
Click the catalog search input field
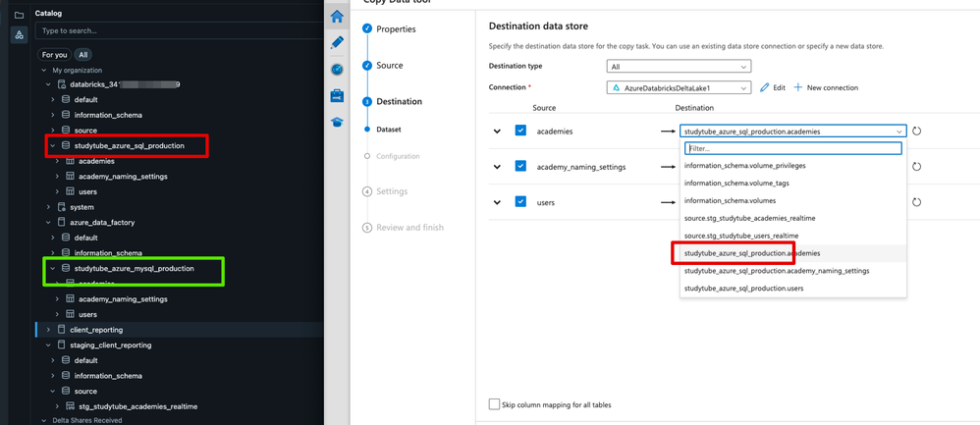177,31
